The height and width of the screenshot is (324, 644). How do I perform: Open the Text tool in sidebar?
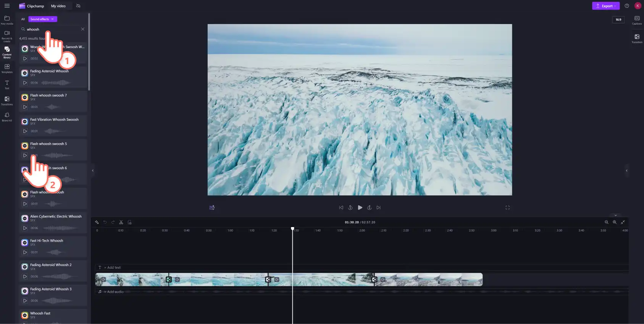[7, 85]
